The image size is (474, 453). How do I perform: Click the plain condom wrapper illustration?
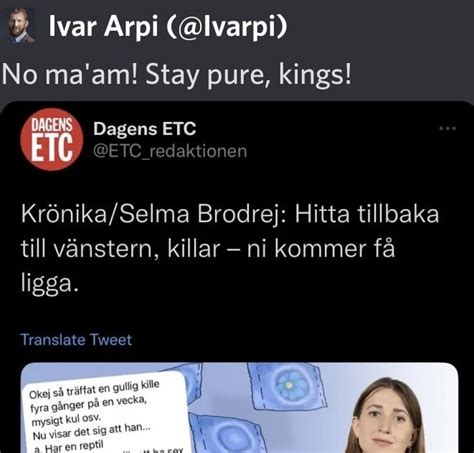click(224, 435)
